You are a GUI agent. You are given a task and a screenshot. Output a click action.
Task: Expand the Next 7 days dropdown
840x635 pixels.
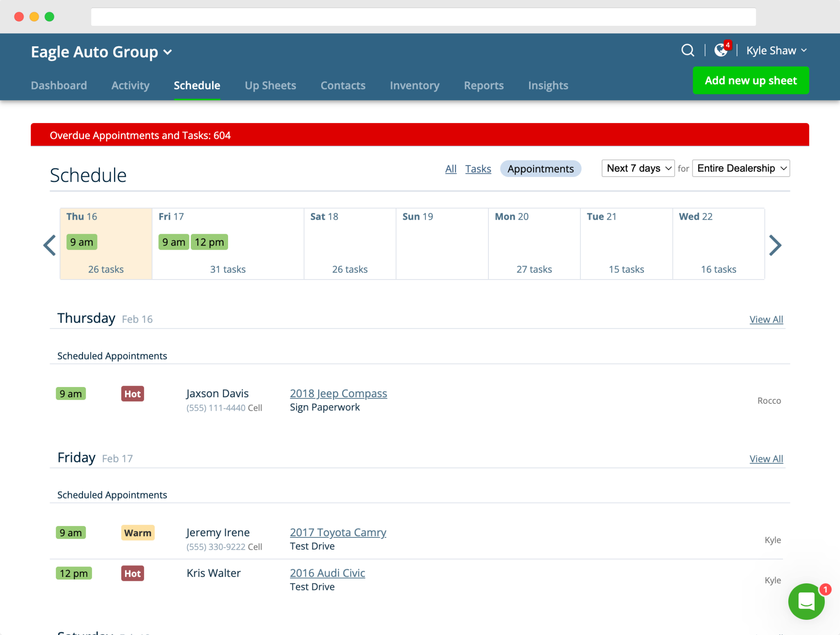[637, 168]
